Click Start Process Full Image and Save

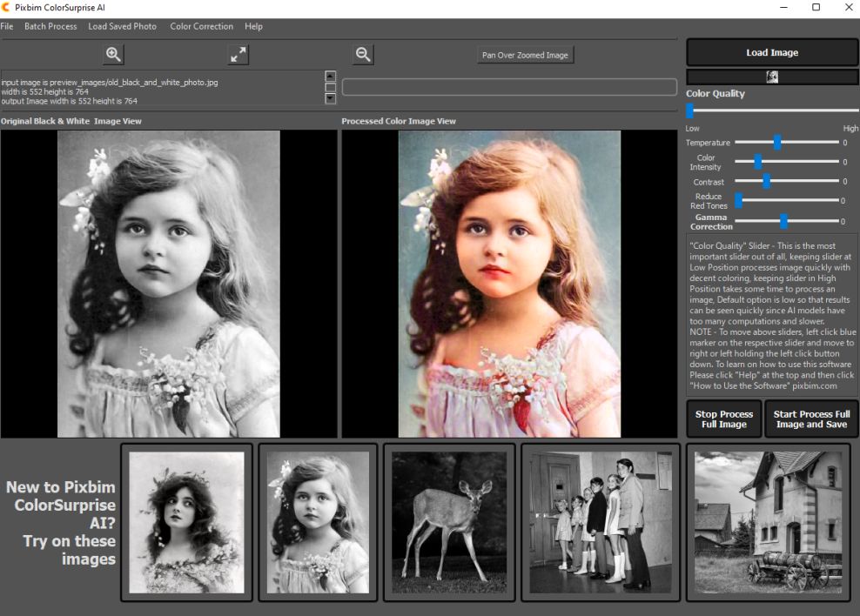coord(811,419)
